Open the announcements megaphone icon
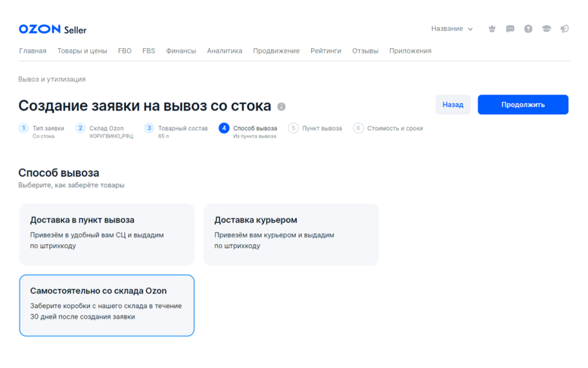 pos(565,29)
